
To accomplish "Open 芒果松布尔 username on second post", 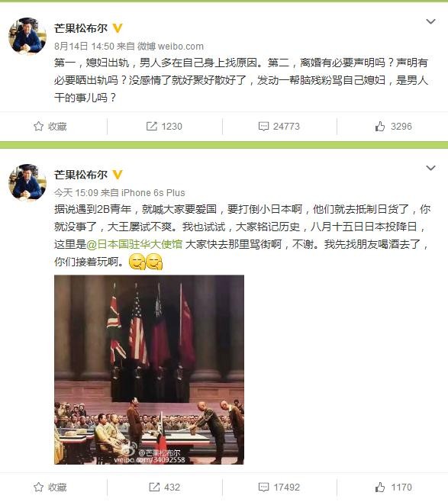I will pyautogui.click(x=81, y=175).
